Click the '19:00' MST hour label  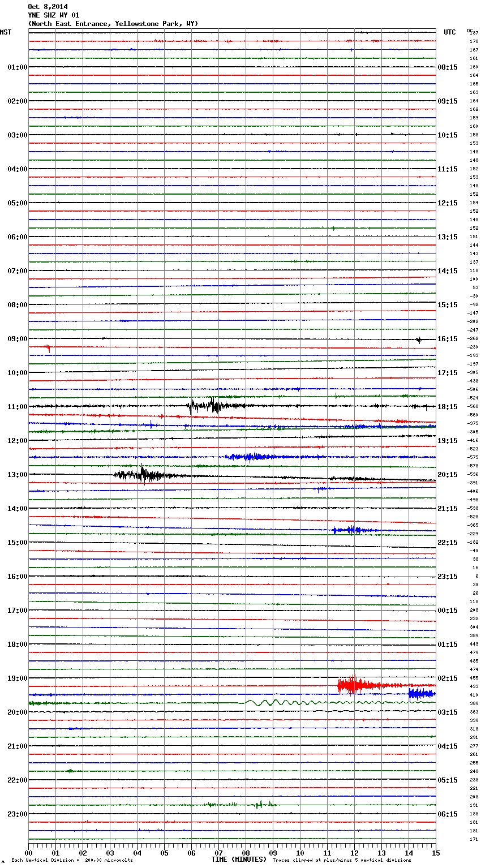tap(18, 678)
